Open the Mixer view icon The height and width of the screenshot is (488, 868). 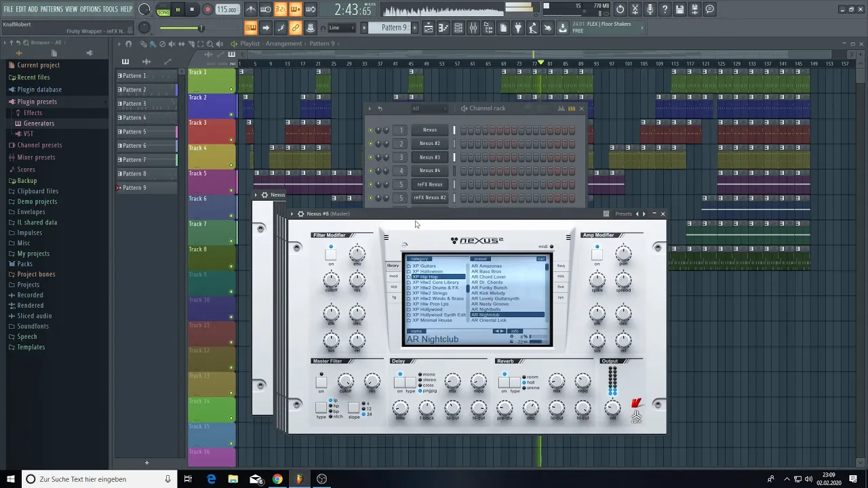(473, 28)
